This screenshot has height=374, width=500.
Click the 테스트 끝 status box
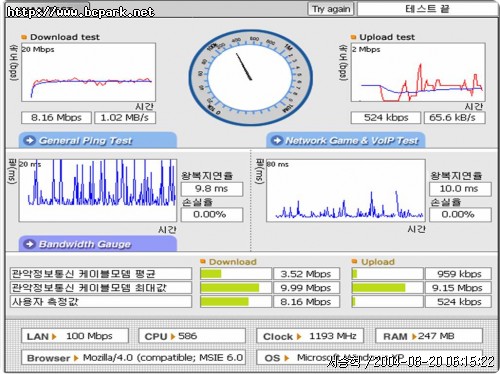[427, 9]
